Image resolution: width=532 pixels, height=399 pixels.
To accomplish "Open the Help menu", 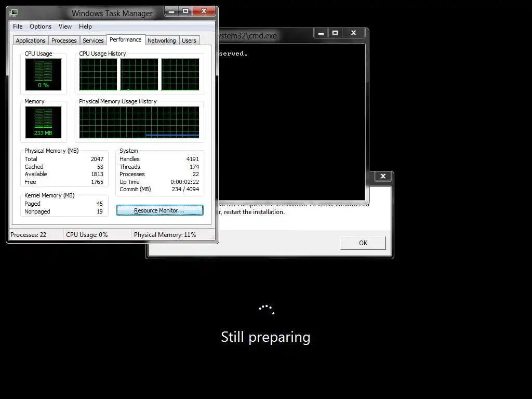I will click(85, 26).
